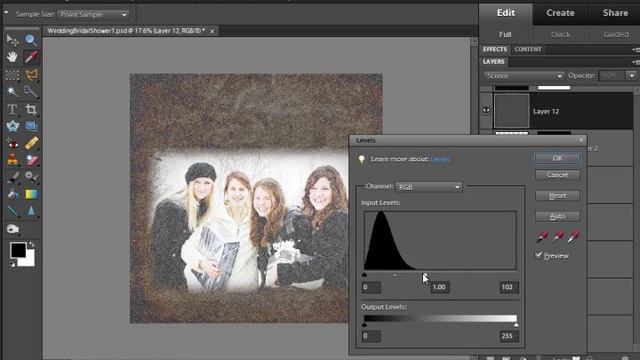Click Cancel in the Levels dialog
Image resolution: width=640 pixels, height=360 pixels.
point(558,175)
